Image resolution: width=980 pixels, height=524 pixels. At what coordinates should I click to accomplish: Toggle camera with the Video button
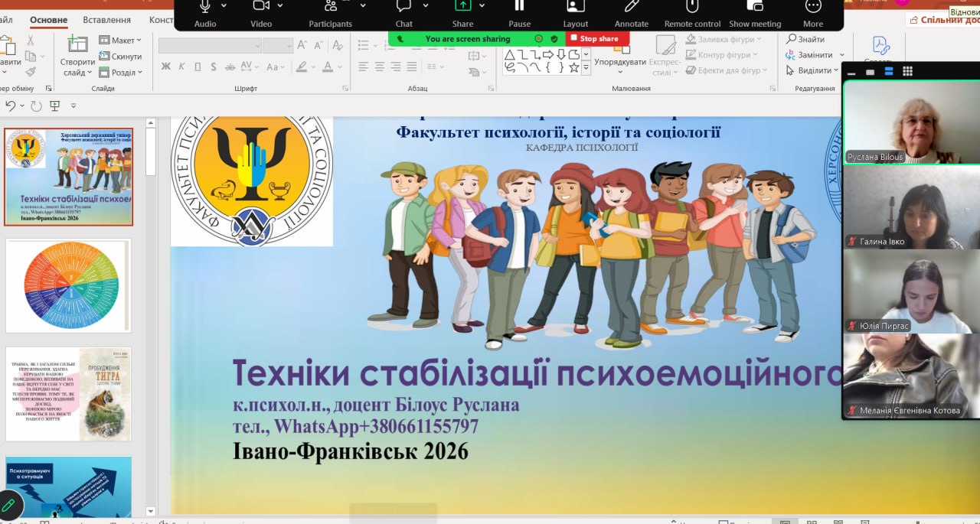coord(261,7)
